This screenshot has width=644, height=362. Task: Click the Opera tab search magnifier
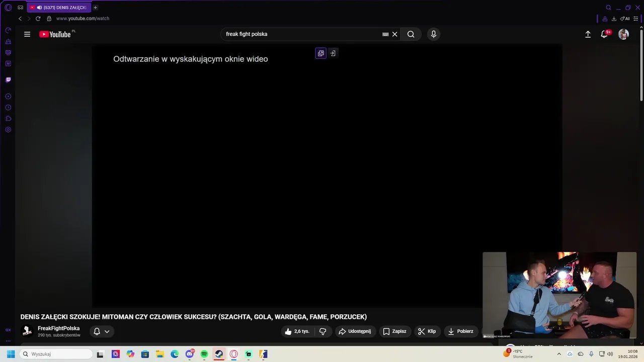[608, 8]
